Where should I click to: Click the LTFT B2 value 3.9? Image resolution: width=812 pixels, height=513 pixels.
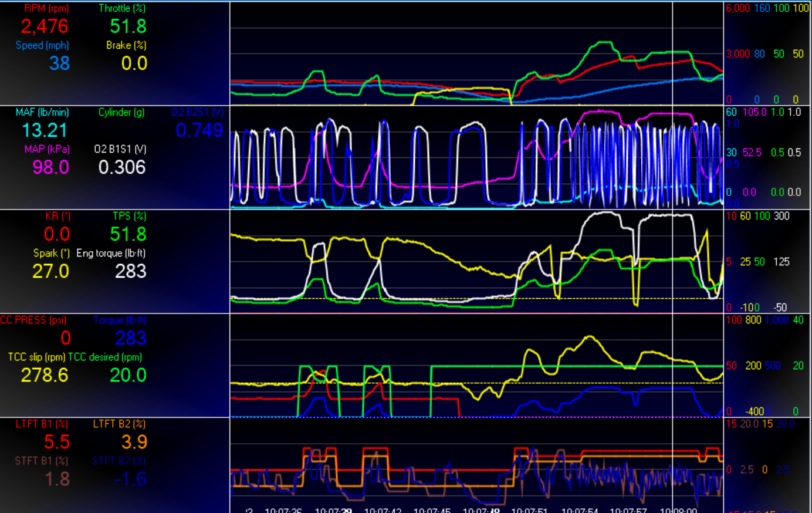click(134, 442)
